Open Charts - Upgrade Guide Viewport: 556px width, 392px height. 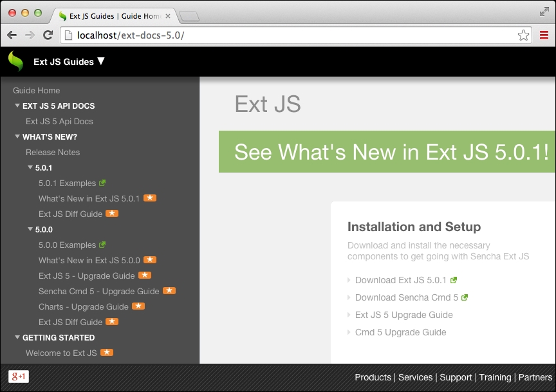click(84, 306)
